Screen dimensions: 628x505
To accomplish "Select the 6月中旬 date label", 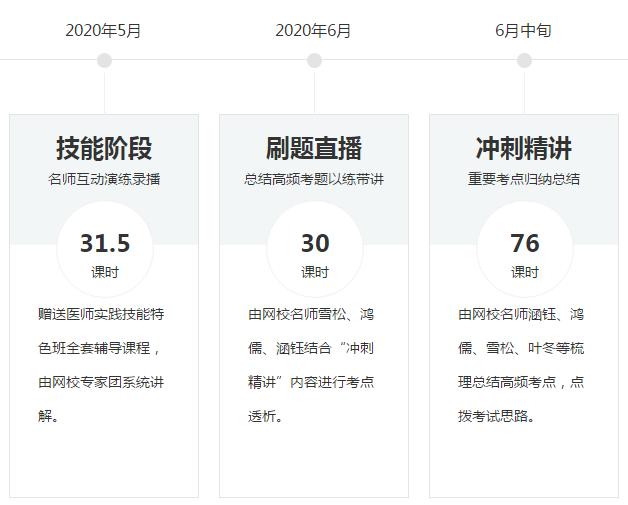I will coord(524,30).
